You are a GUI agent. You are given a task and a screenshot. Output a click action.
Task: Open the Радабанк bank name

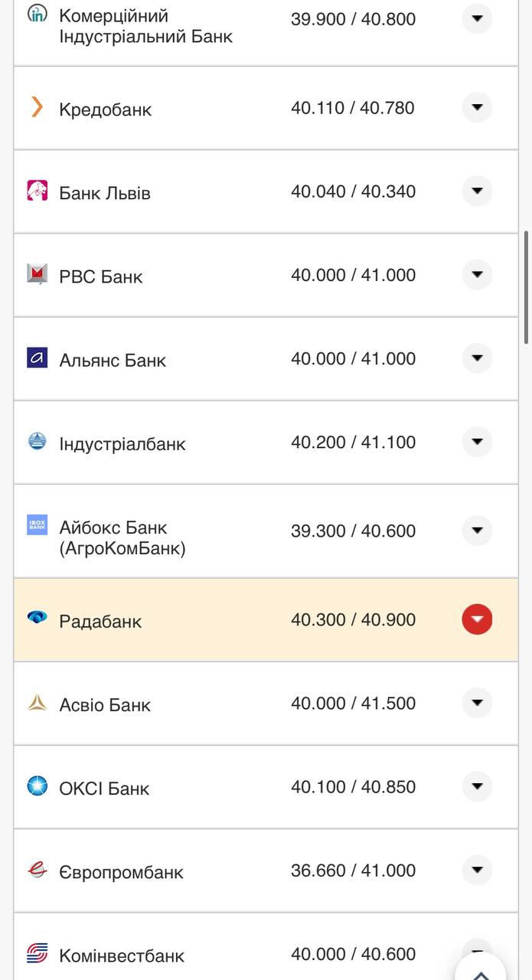[x=100, y=621]
